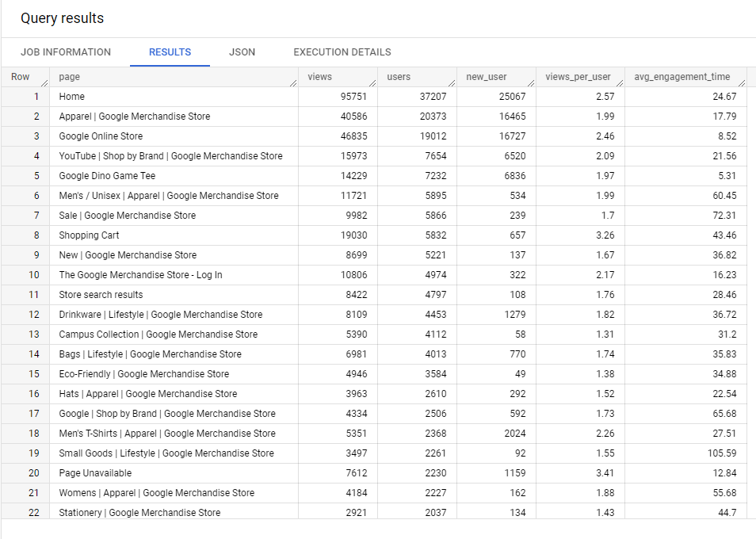756x539 pixels.
Task: Click users value 2037 for Stationery
Action: (x=435, y=513)
